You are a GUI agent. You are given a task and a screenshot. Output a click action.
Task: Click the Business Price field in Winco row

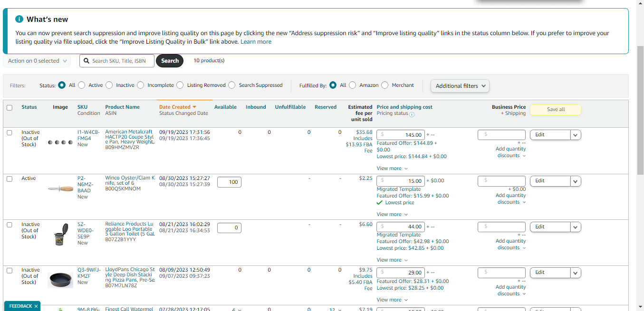501,181
